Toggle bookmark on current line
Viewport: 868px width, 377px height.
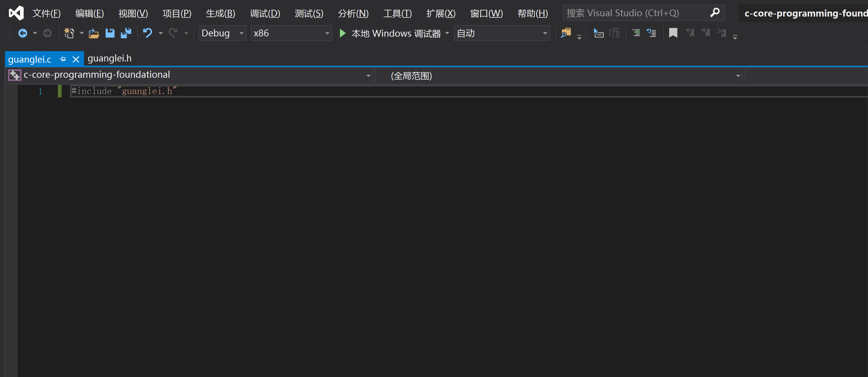pos(673,33)
